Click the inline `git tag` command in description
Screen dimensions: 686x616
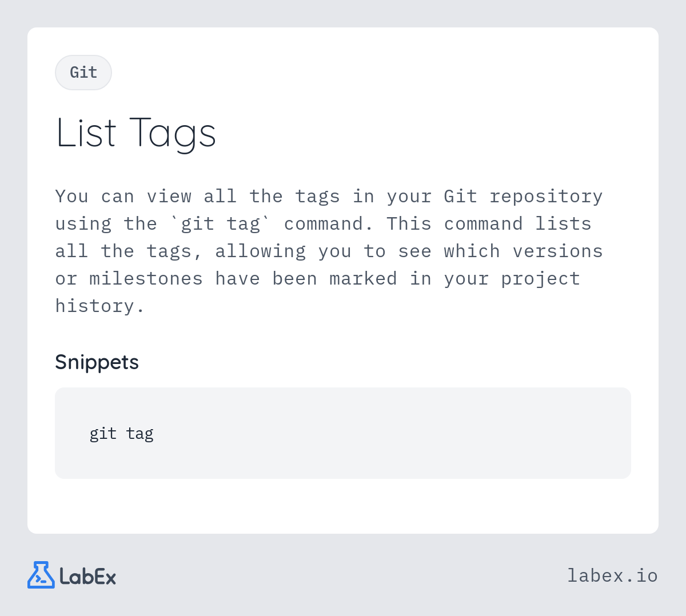pos(221,223)
